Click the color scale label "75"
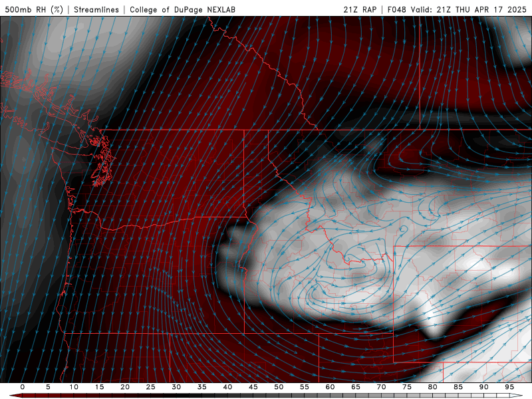532x399 pixels. point(407,387)
